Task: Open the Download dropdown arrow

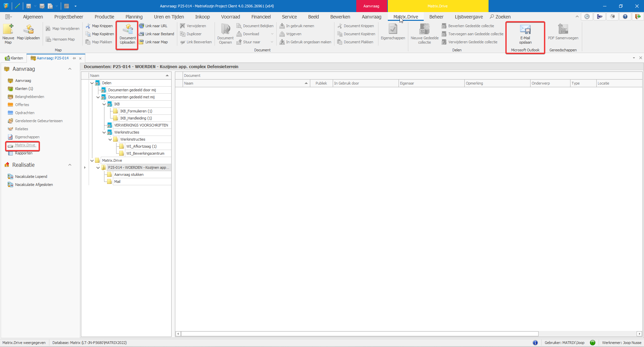Action: click(272, 34)
